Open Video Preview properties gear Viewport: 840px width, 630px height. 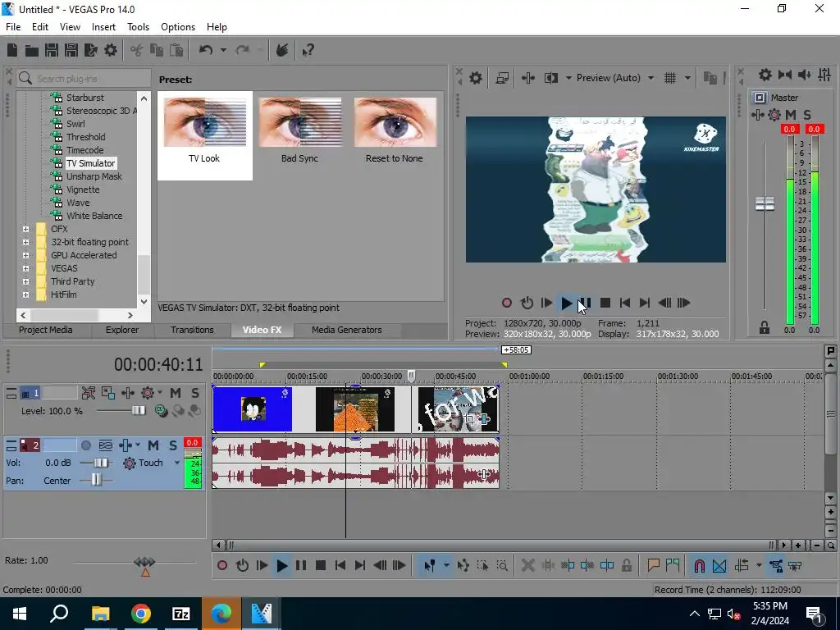(x=475, y=78)
